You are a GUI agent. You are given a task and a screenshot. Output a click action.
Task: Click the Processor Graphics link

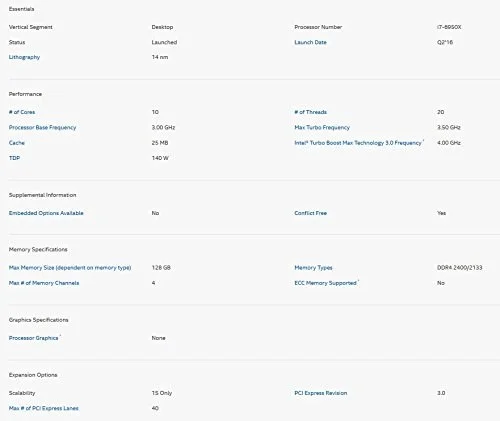33,338
